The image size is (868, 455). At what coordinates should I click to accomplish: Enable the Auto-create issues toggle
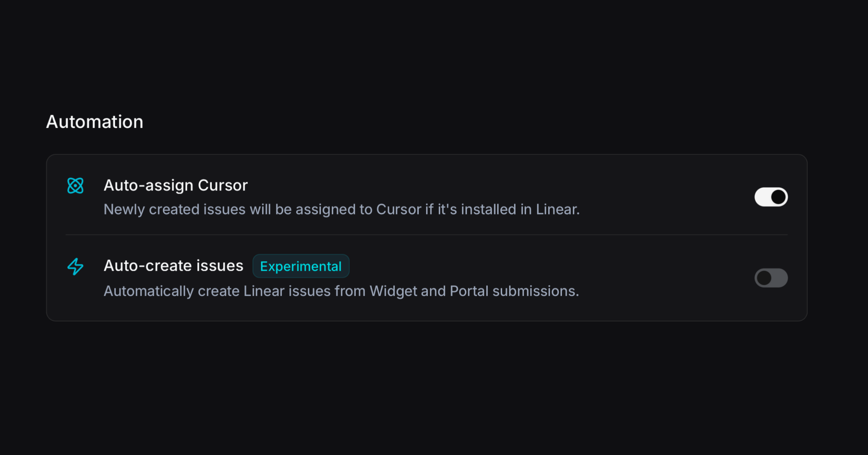point(771,278)
